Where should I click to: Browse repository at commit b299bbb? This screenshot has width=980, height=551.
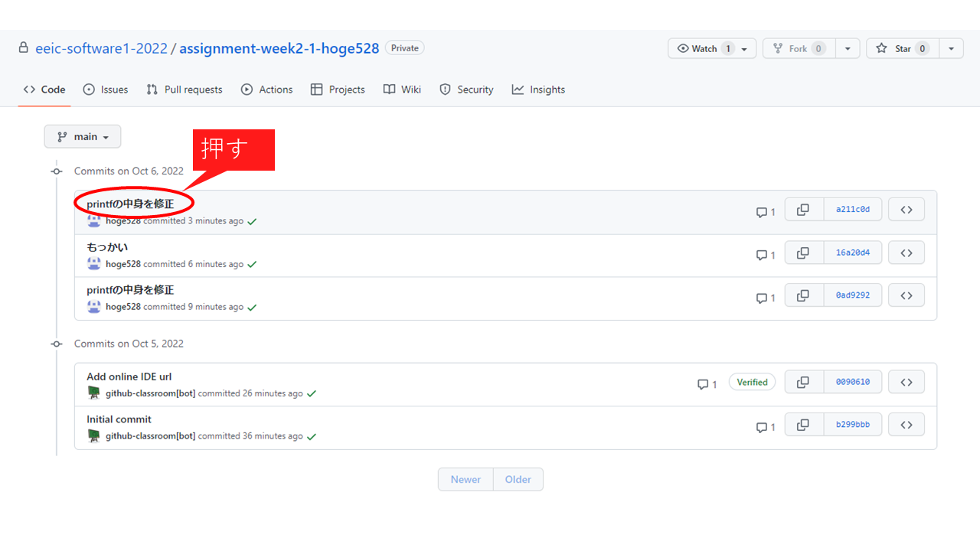coord(906,425)
